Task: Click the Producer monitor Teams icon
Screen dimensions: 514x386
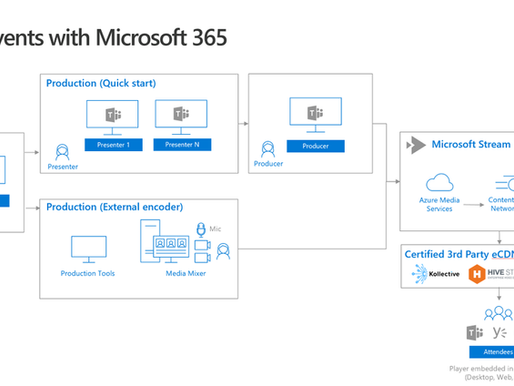Action: coord(315,113)
